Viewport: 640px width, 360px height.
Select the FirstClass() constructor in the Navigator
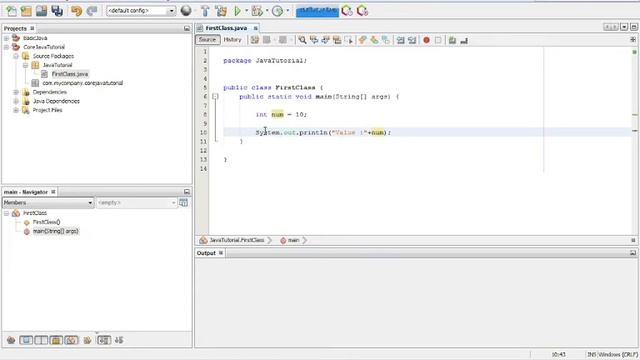(47, 222)
